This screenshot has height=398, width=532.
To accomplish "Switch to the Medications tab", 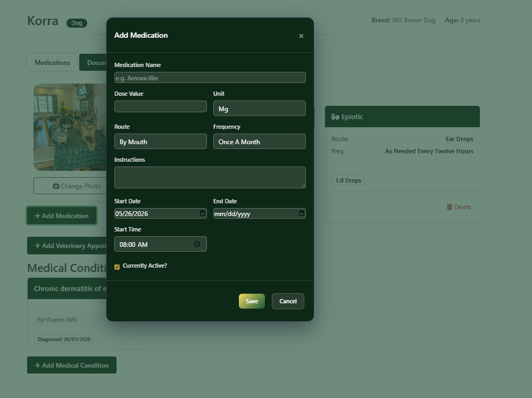I will [x=52, y=62].
